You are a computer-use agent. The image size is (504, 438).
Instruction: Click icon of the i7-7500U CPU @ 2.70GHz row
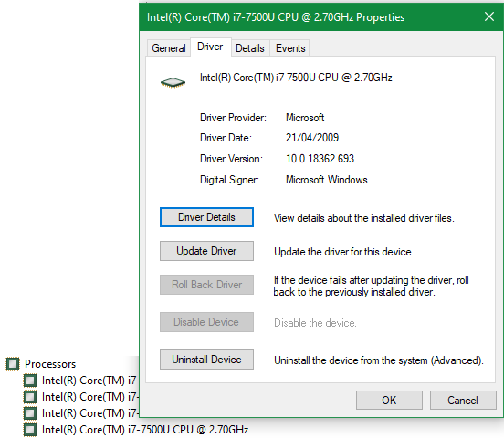(x=30, y=430)
